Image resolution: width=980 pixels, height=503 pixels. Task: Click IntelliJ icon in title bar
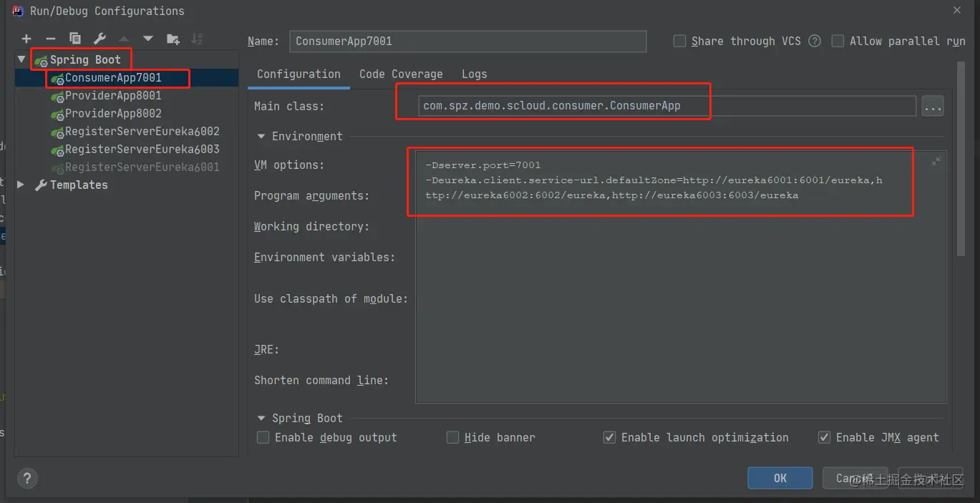pos(17,11)
